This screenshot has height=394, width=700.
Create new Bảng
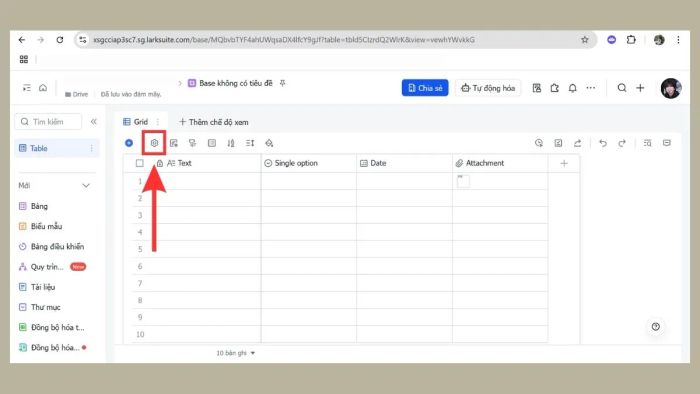click(33, 206)
